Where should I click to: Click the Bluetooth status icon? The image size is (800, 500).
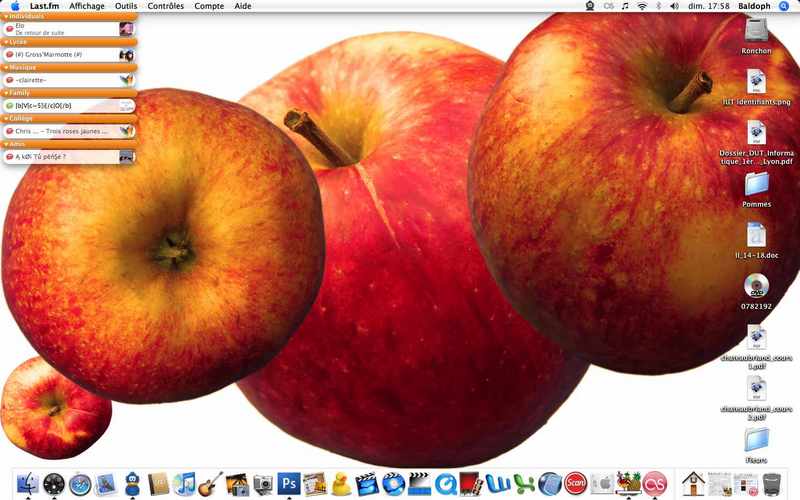(659, 6)
